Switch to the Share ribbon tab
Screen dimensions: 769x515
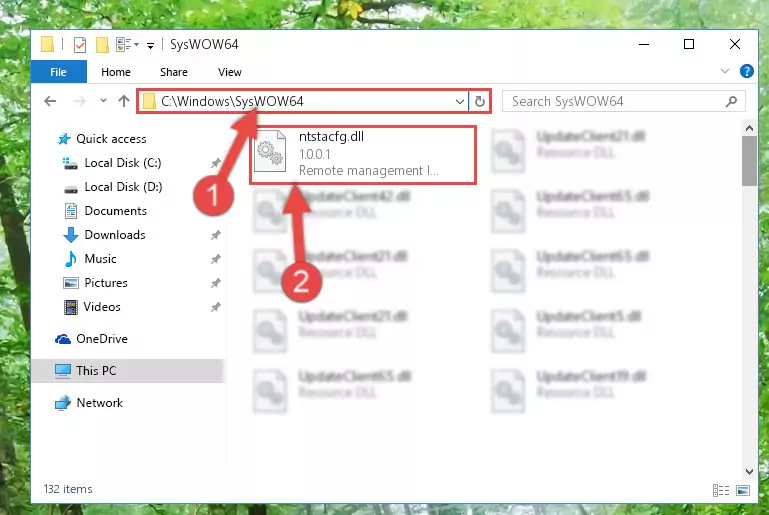pyautogui.click(x=174, y=72)
